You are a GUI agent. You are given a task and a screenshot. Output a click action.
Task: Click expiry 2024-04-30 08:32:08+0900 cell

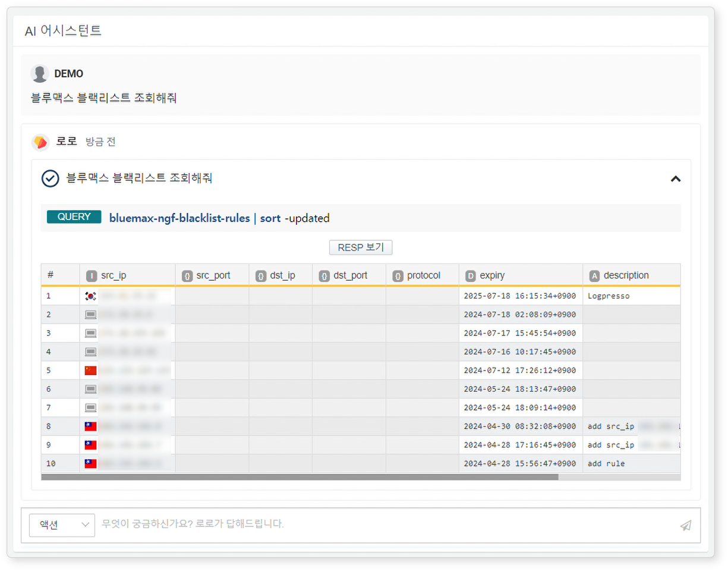click(x=521, y=426)
